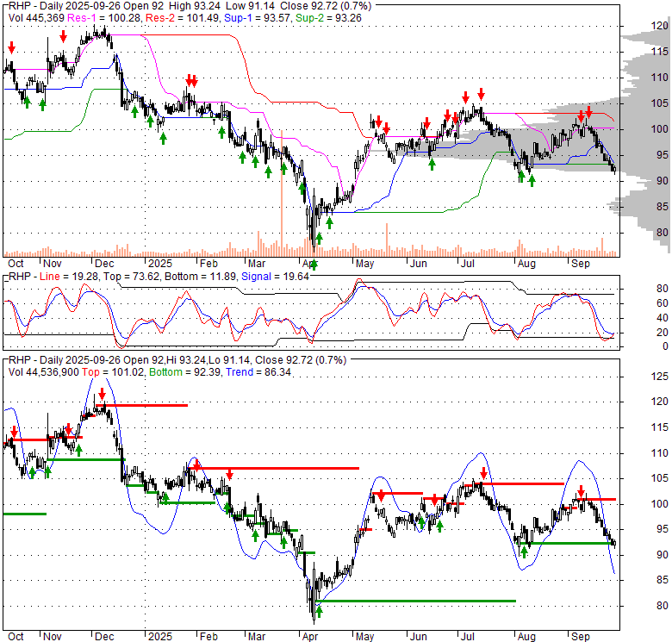Click the 'Nov' label under the bottom chart
The height and width of the screenshot is (642, 672).
pos(53,637)
